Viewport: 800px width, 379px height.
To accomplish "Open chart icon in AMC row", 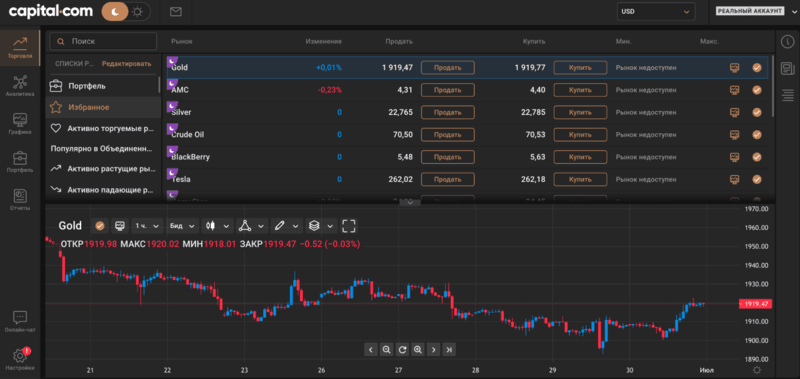I will (x=734, y=90).
